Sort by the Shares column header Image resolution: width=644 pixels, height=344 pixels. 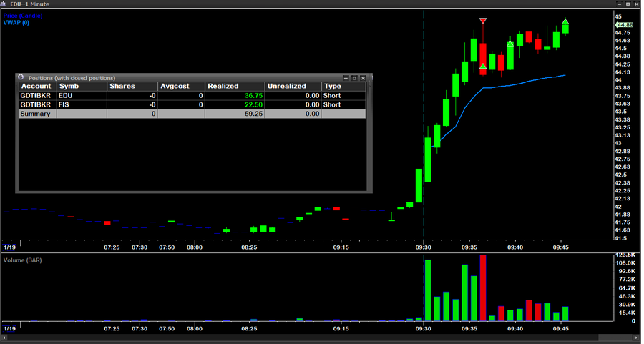(132, 87)
